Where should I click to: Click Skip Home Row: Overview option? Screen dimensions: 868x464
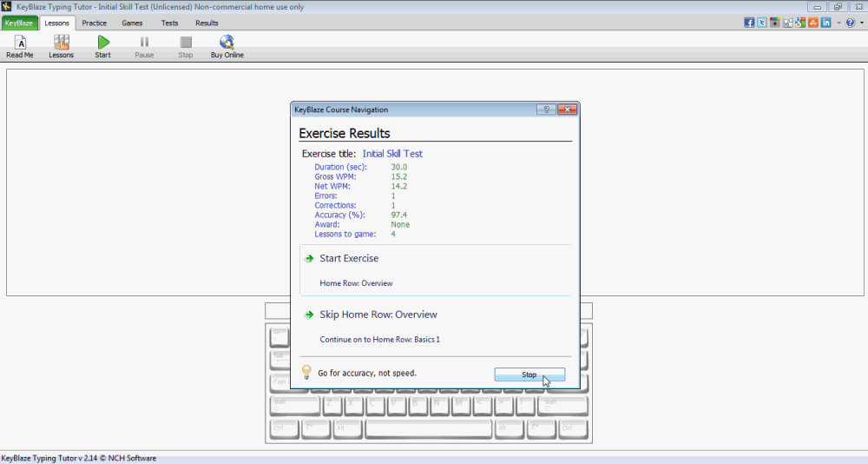coord(435,326)
